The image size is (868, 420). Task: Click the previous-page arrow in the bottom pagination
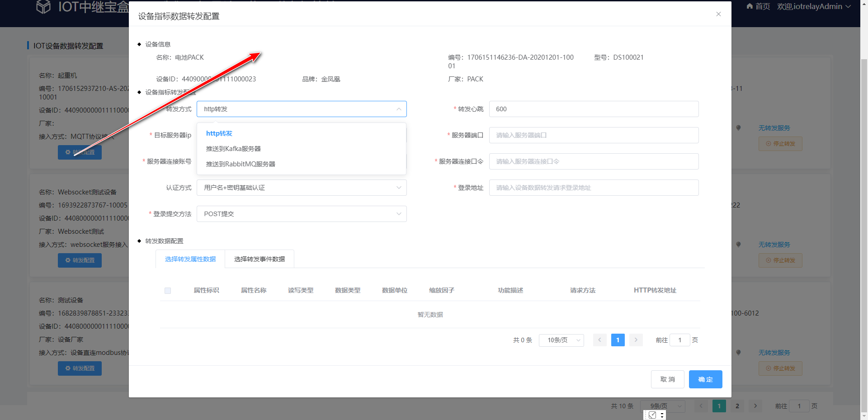click(x=701, y=406)
